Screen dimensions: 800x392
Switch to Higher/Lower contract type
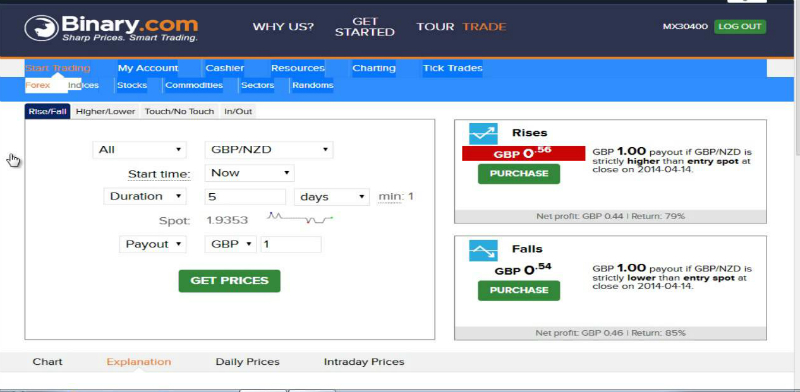tap(106, 111)
